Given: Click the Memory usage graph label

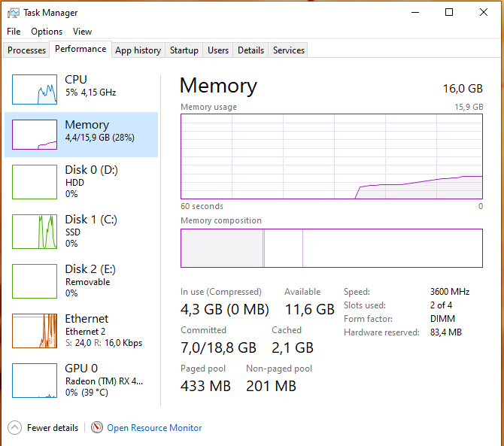Looking at the screenshot, I should click(x=208, y=107).
